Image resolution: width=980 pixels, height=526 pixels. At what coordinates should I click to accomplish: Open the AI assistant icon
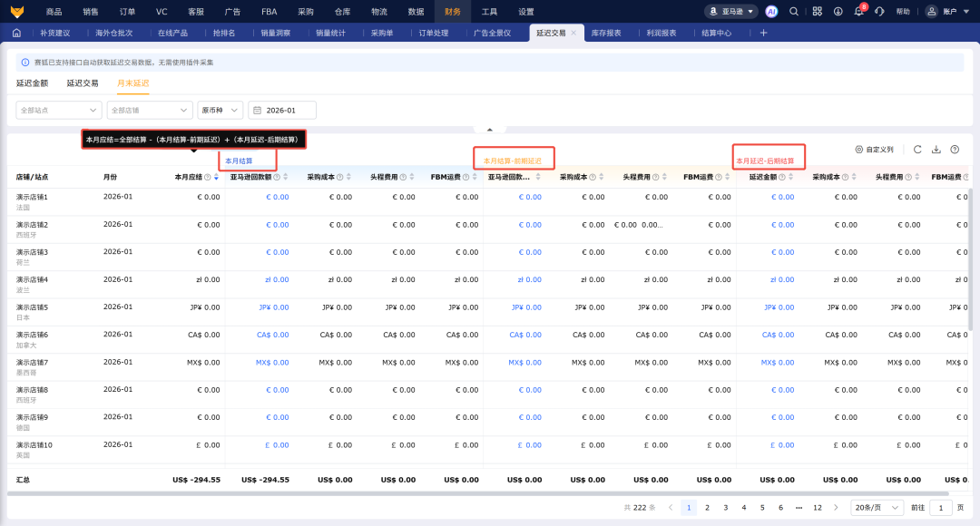(x=772, y=11)
